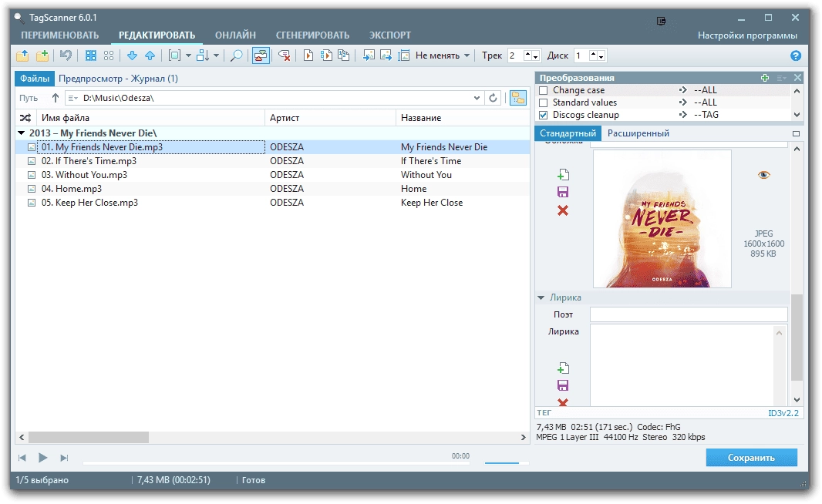
Task: Click the square column layout icon
Action: click(x=174, y=55)
